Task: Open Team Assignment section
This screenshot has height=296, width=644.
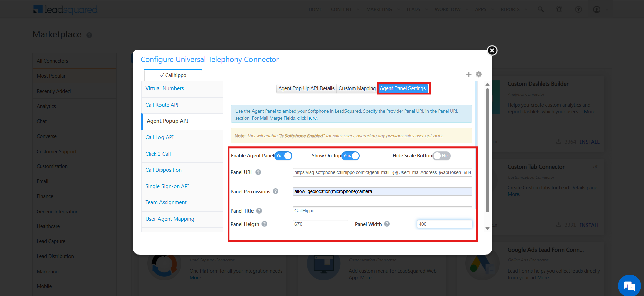Action: click(182, 203)
